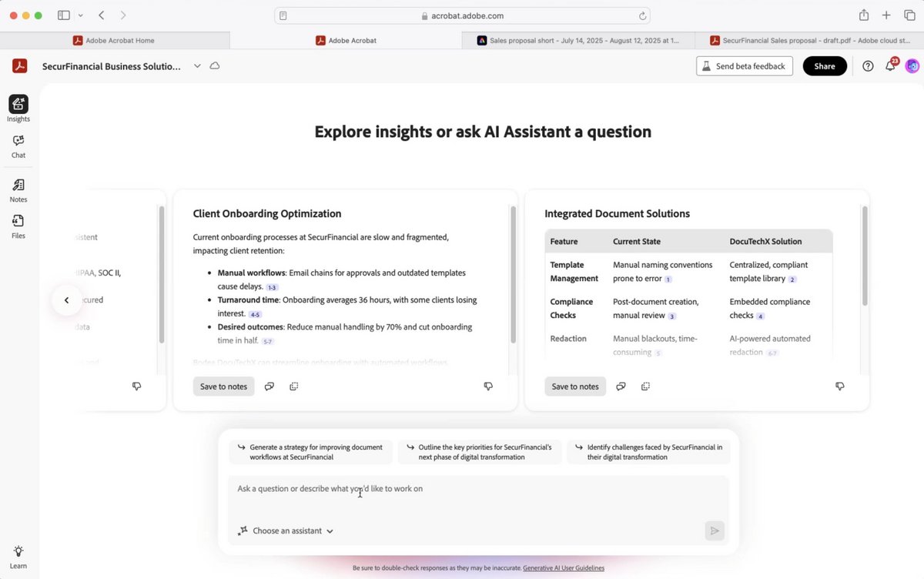Click citation 3 after manual review
Image resolution: width=924 pixels, height=579 pixels.
coord(672,316)
